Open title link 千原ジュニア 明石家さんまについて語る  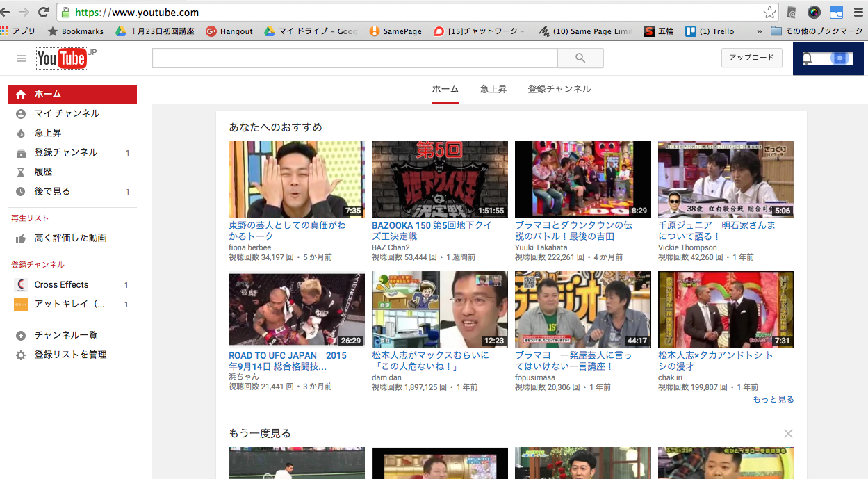coord(716,231)
